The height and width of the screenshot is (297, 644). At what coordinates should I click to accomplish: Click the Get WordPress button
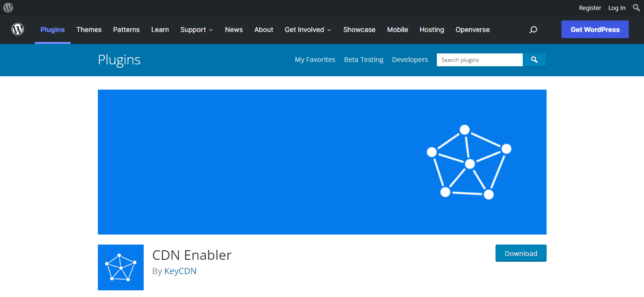(x=595, y=30)
